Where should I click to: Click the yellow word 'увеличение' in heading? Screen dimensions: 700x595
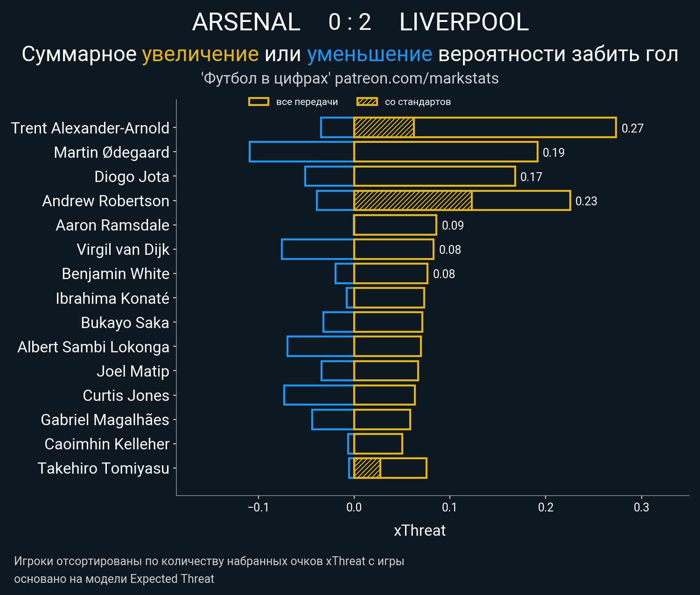click(x=200, y=54)
